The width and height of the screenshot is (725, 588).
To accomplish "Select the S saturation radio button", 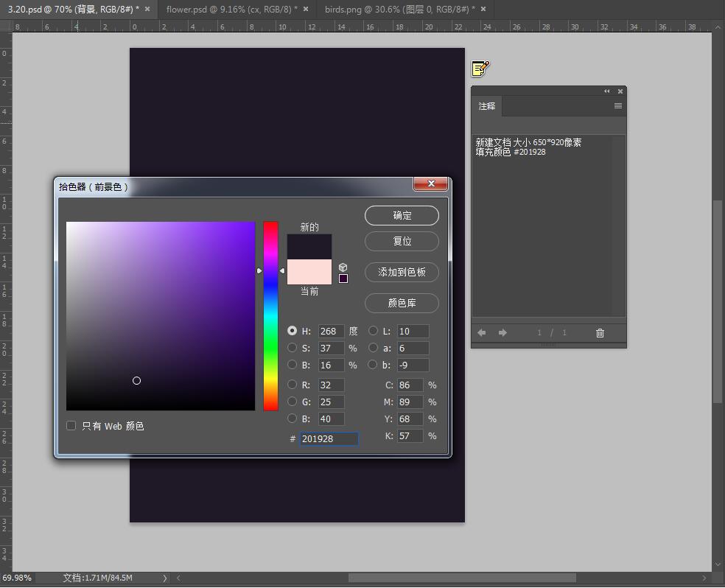I will click(x=293, y=348).
